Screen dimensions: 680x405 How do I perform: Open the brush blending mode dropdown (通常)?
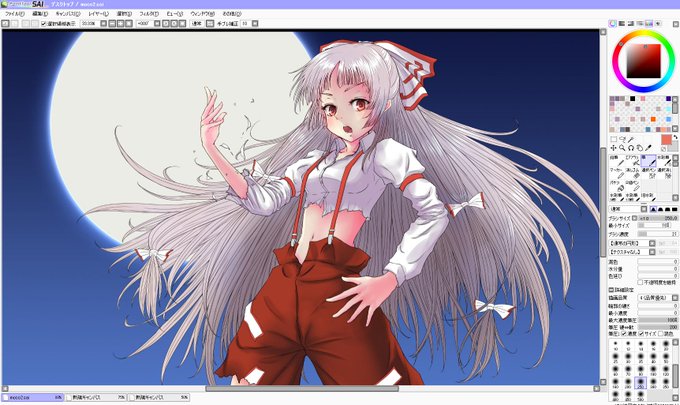[x=628, y=209]
